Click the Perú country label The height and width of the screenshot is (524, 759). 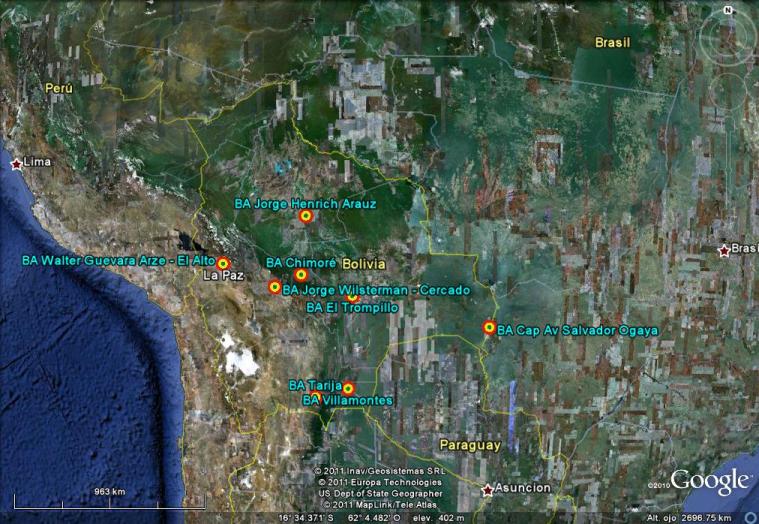59,89
